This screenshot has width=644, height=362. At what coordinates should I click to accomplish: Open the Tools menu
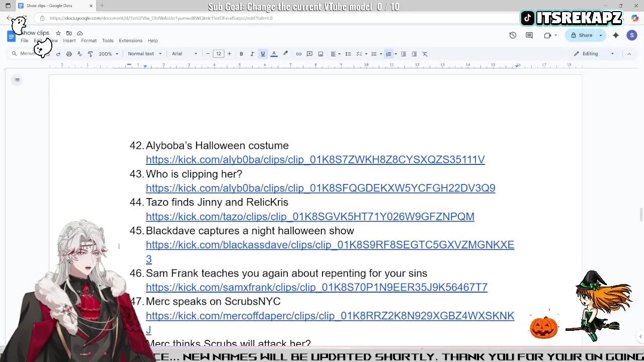(108, 41)
